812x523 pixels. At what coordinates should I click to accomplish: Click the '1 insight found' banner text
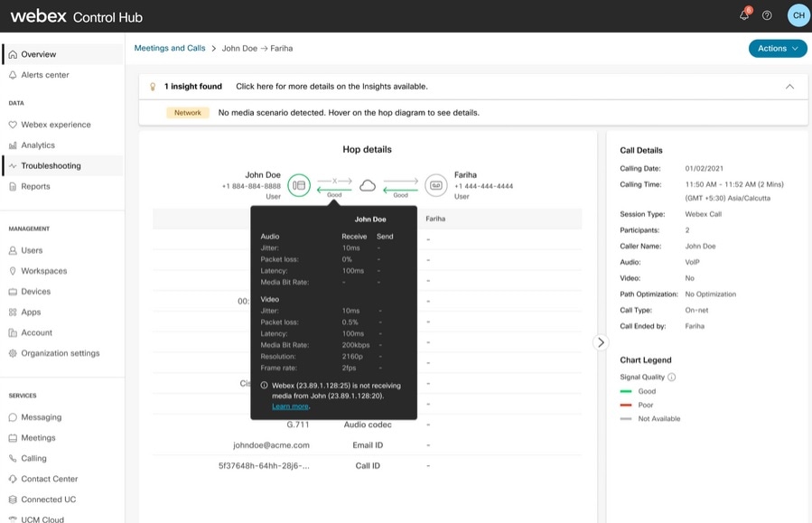193,87
